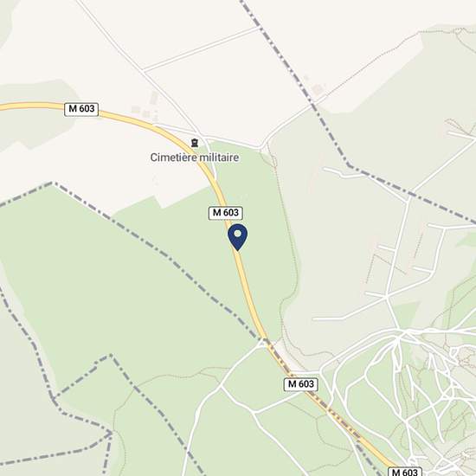Open the Cimetière militaire place label
Viewport: 476px width, 476px height.
coord(195,158)
